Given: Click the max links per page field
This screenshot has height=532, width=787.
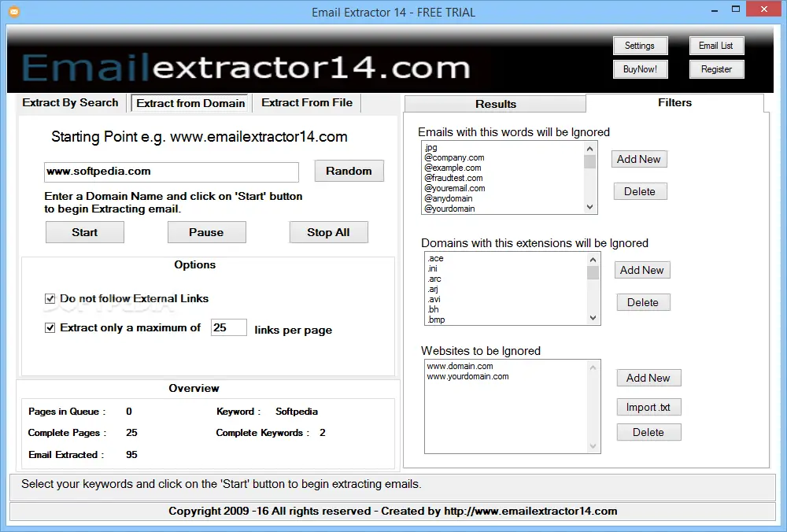Looking at the screenshot, I should [x=228, y=327].
